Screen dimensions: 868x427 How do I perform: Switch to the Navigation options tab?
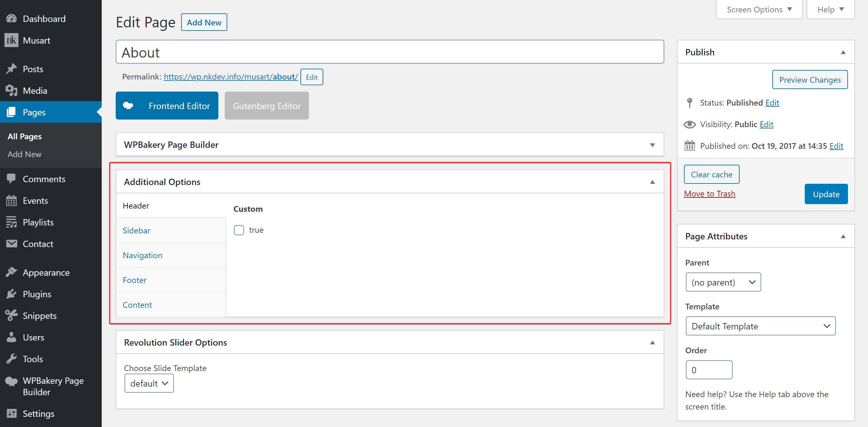tap(171, 255)
